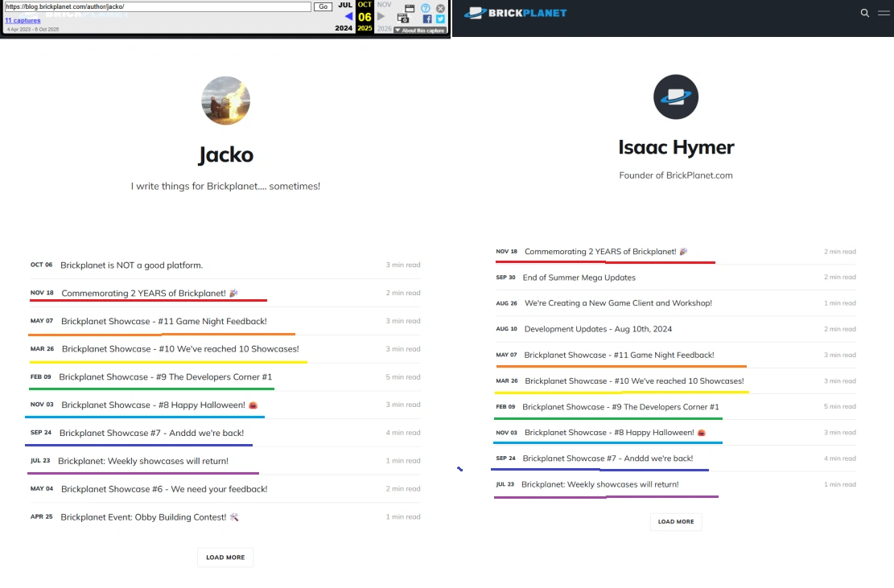Viewport: 894px width, 588px height.
Task: Expand the About this capture dropdown
Action: click(x=419, y=31)
